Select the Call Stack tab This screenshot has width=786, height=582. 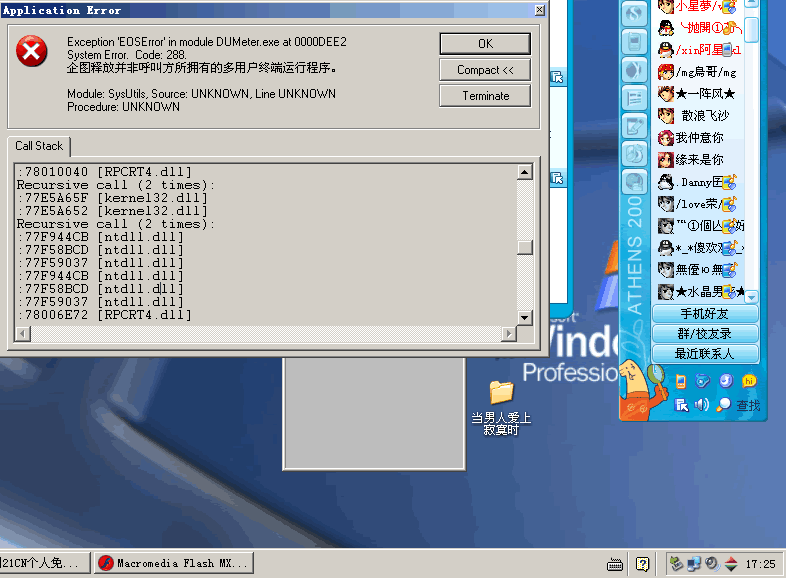click(39, 146)
